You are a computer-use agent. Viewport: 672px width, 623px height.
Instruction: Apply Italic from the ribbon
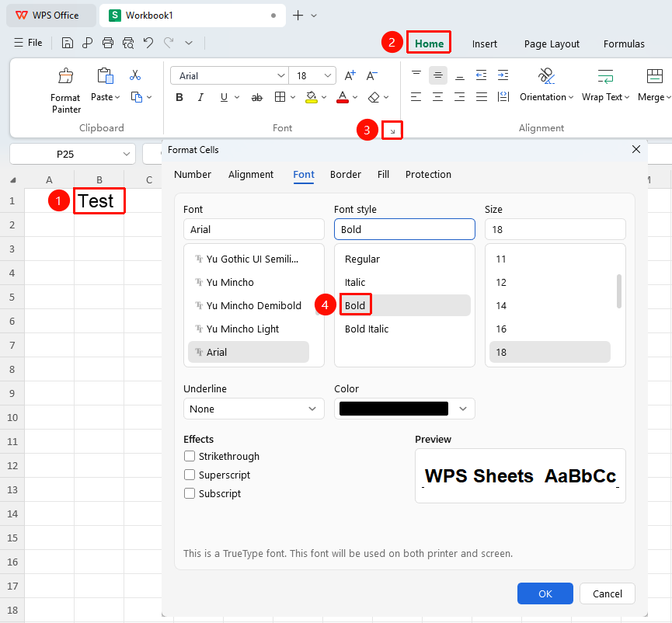(200, 97)
